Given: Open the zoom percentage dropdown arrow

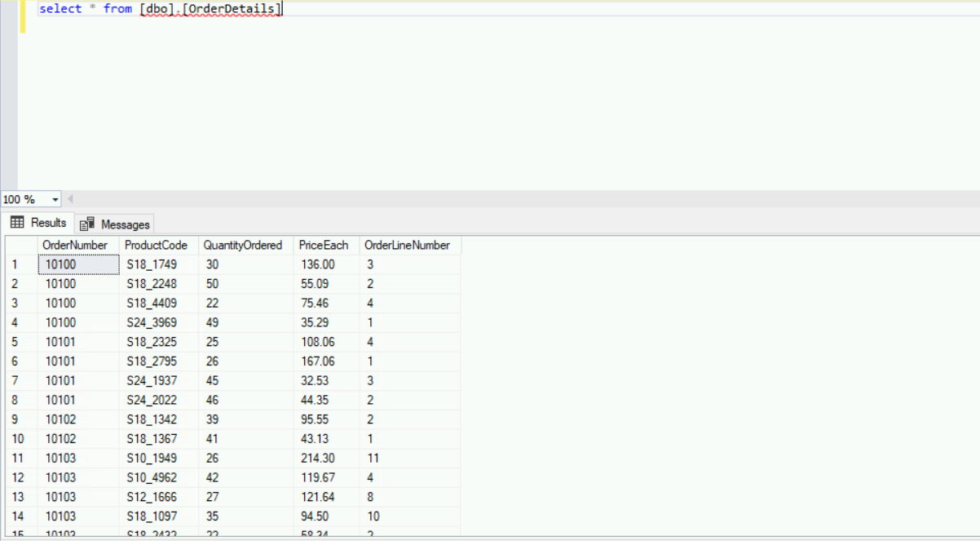Looking at the screenshot, I should tap(55, 198).
